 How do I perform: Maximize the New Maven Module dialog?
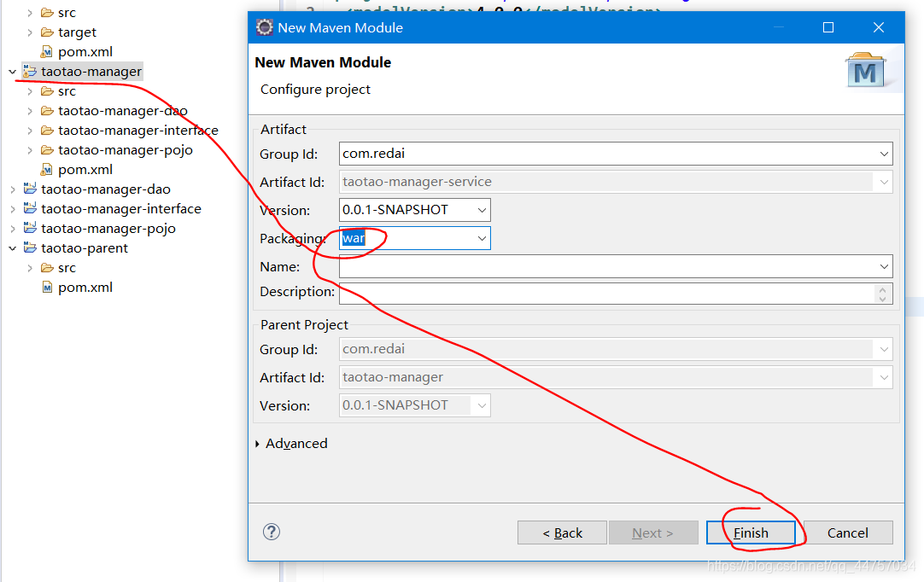pos(828,27)
